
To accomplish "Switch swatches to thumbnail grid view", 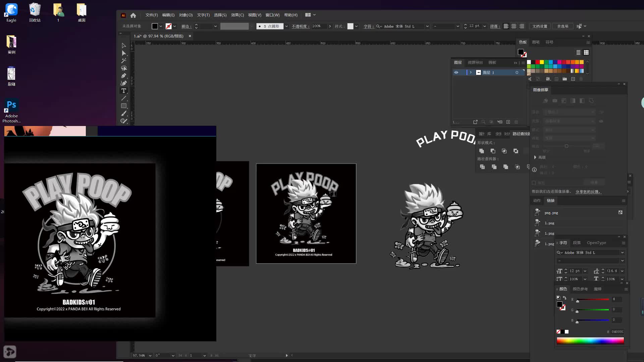I will 586,53.
